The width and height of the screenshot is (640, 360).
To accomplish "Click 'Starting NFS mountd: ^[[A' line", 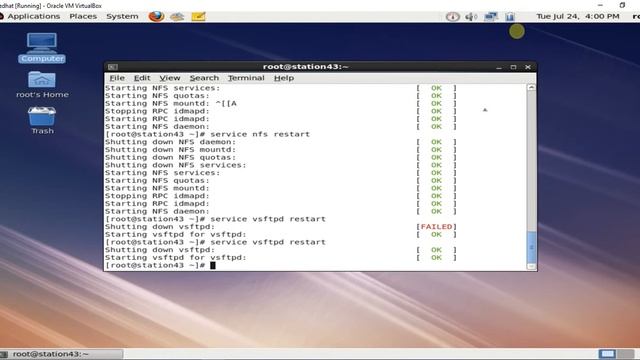I will (171, 104).
